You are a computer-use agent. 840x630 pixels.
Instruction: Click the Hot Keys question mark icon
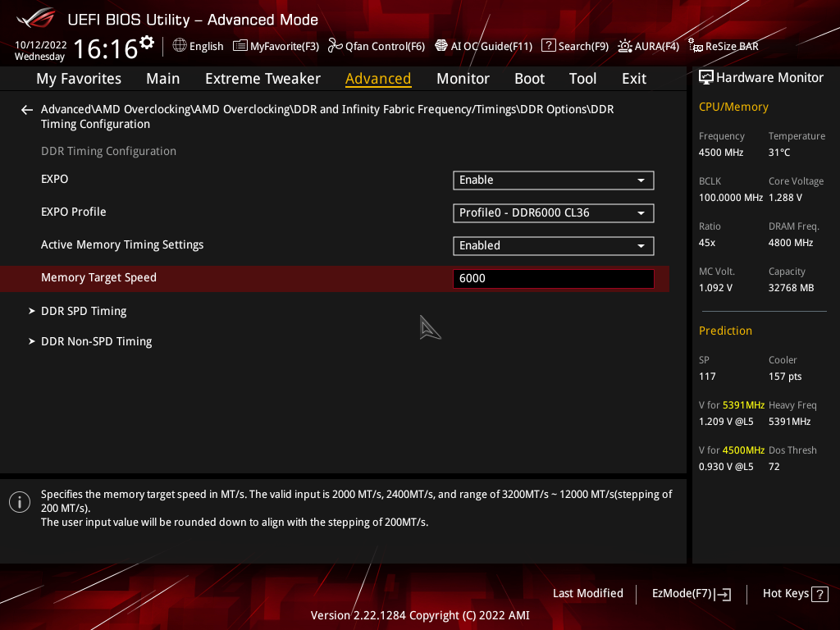pos(819,594)
